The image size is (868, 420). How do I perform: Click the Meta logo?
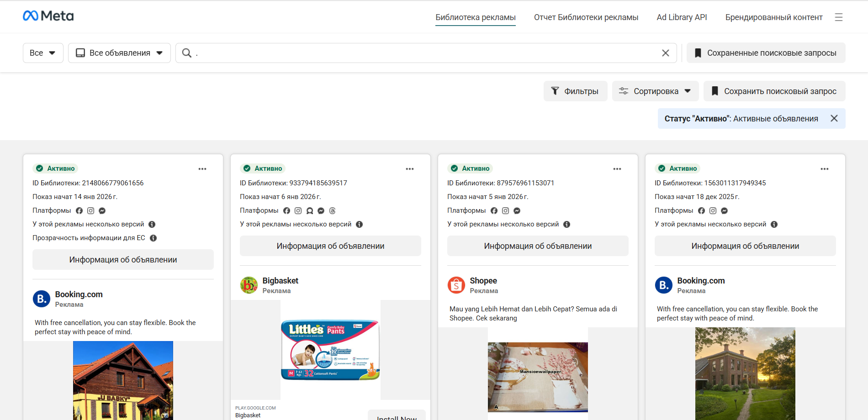(48, 16)
